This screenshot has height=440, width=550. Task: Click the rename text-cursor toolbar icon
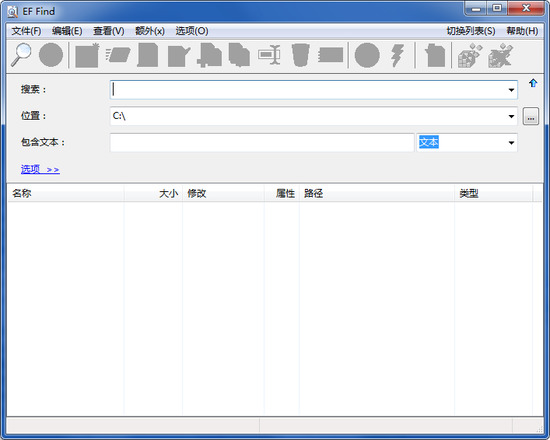pos(269,55)
